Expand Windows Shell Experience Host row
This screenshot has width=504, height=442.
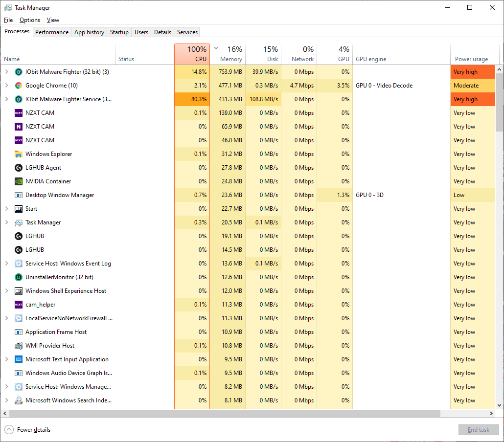[x=6, y=291]
